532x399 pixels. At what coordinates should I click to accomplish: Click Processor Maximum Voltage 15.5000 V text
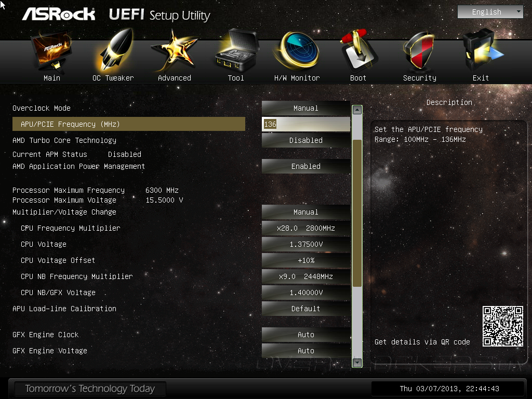point(98,200)
